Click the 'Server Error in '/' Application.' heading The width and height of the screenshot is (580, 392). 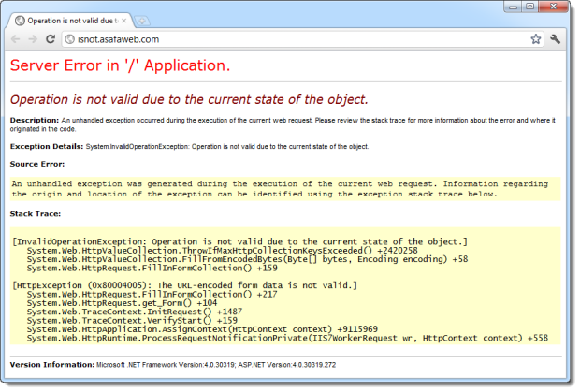coord(120,65)
